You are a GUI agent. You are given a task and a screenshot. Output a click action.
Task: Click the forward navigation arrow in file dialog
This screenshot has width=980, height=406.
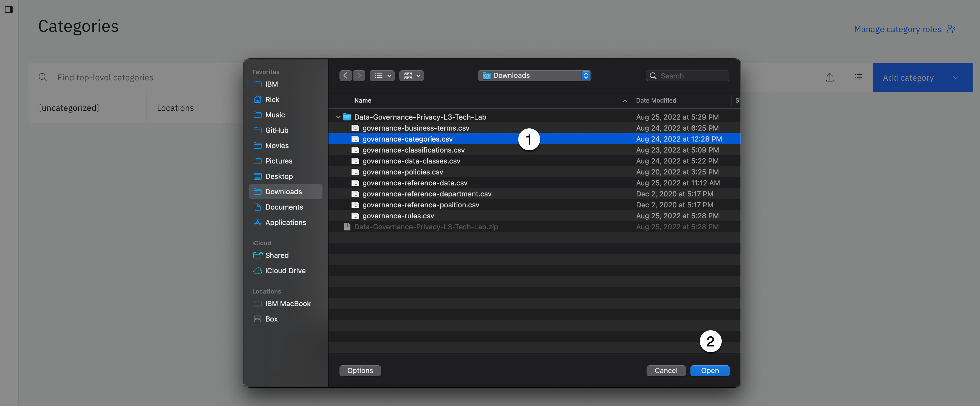(359, 76)
